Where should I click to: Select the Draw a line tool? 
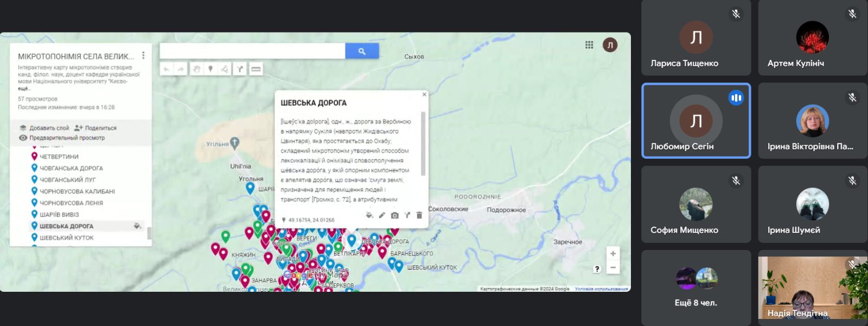[225, 69]
